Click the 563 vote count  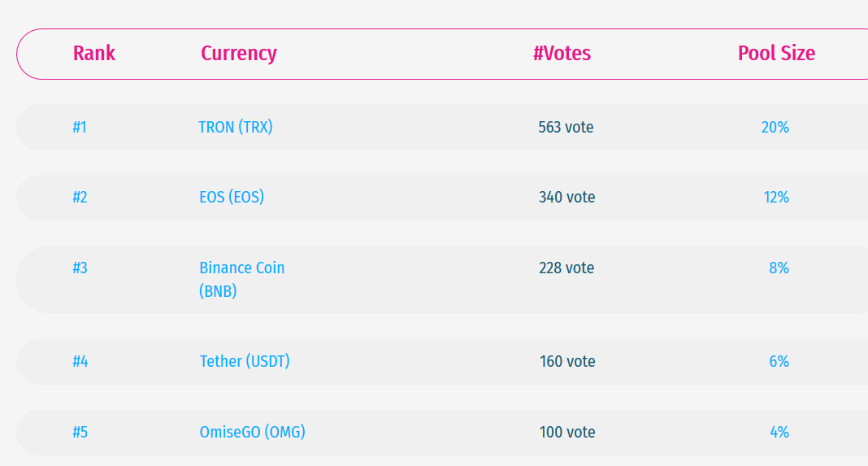566,128
